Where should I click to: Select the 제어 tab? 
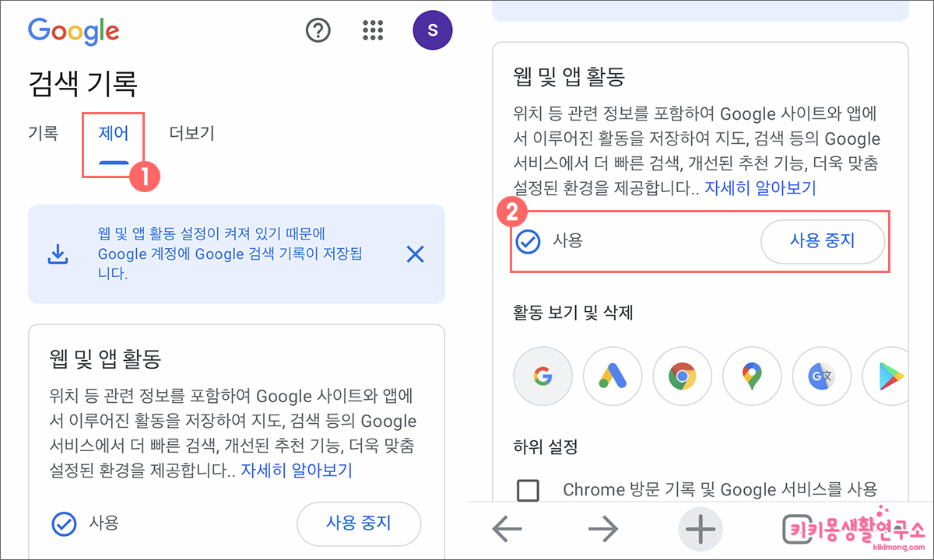point(112,132)
